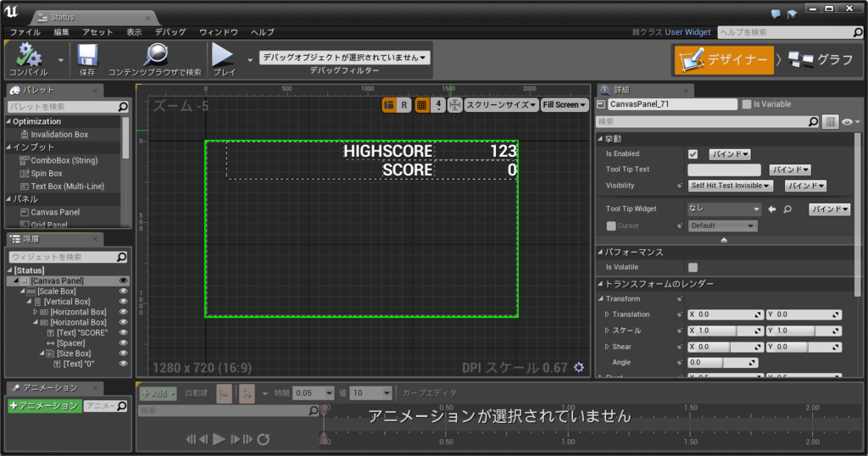Collapse the Transform section in Details

pos(601,299)
